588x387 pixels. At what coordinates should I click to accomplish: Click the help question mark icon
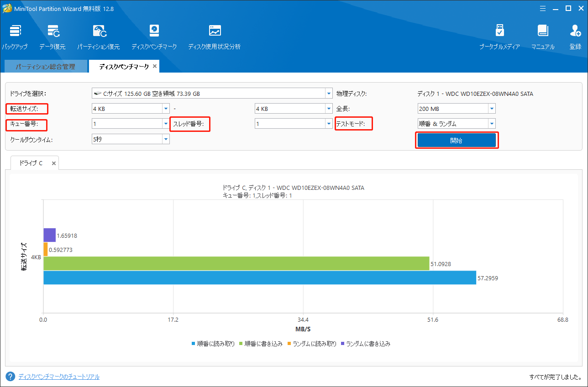[10, 377]
